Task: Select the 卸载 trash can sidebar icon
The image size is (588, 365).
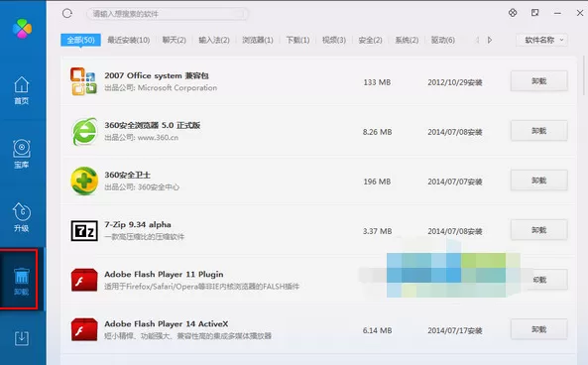Action: tap(22, 281)
